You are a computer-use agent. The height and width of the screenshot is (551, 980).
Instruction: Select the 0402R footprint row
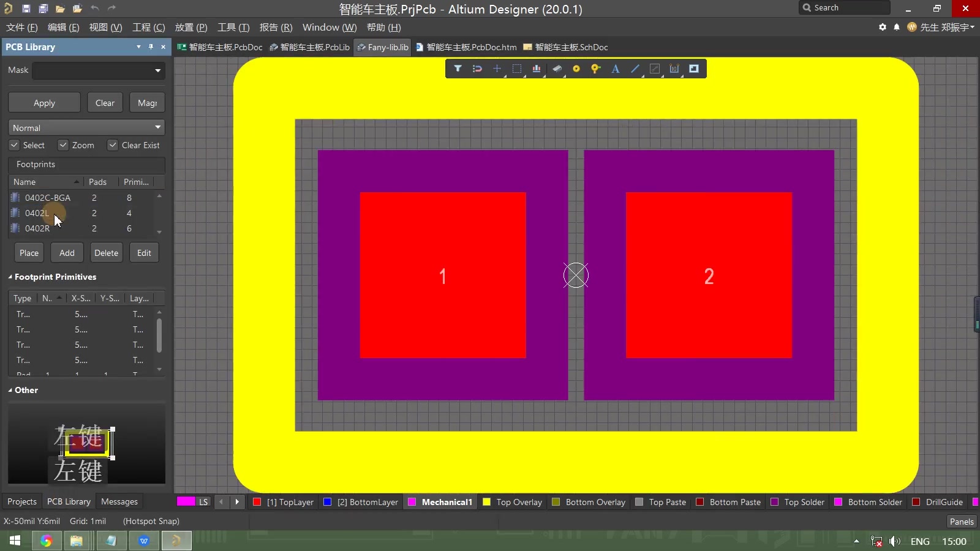pos(81,228)
